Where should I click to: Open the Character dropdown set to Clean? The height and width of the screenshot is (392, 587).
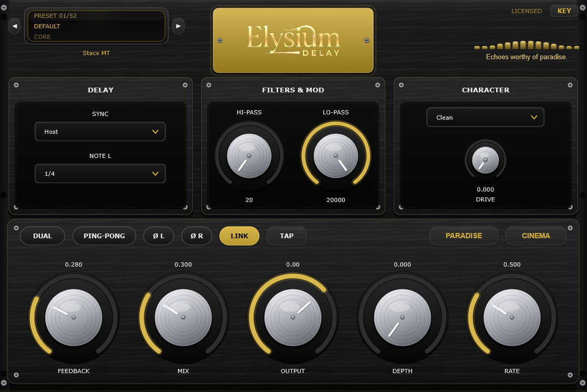point(485,118)
